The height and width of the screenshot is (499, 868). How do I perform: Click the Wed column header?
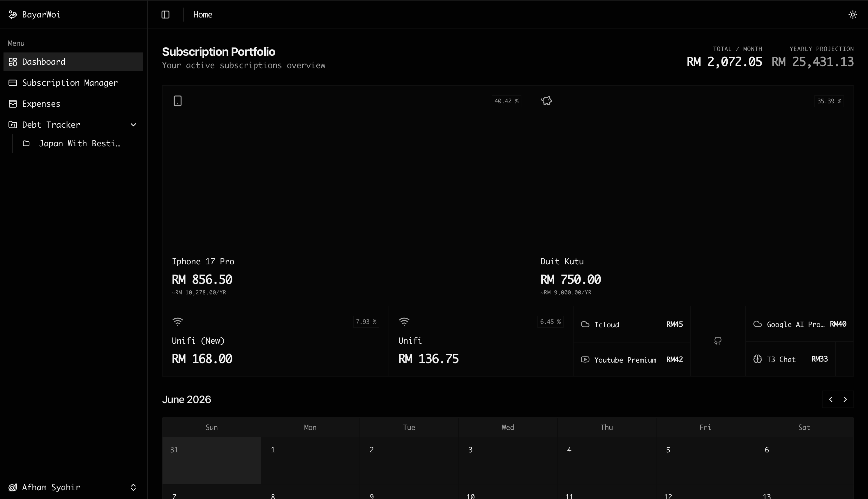pos(508,427)
